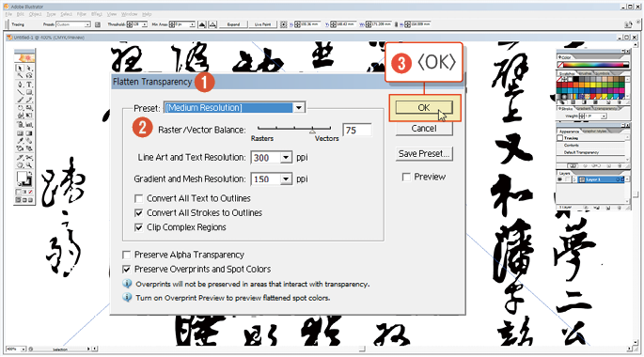This screenshot has width=644, height=357.
Task: Choose the Type tool
Action: [x=29, y=85]
